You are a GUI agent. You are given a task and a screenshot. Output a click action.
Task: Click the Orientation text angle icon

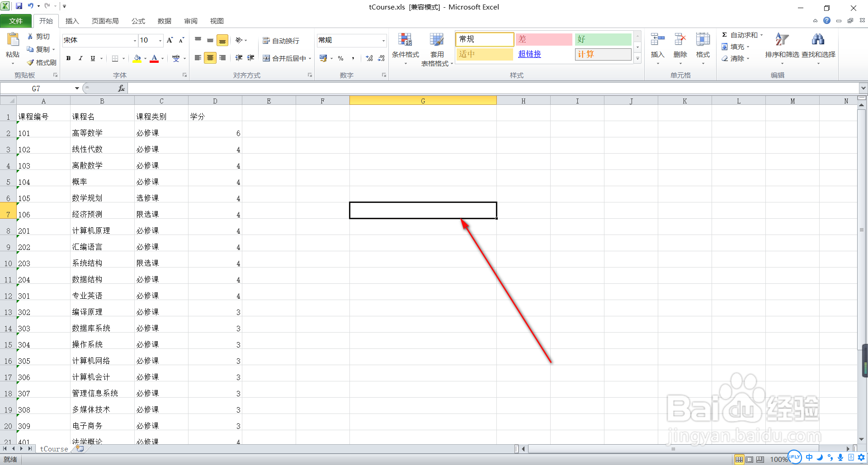pyautogui.click(x=239, y=40)
